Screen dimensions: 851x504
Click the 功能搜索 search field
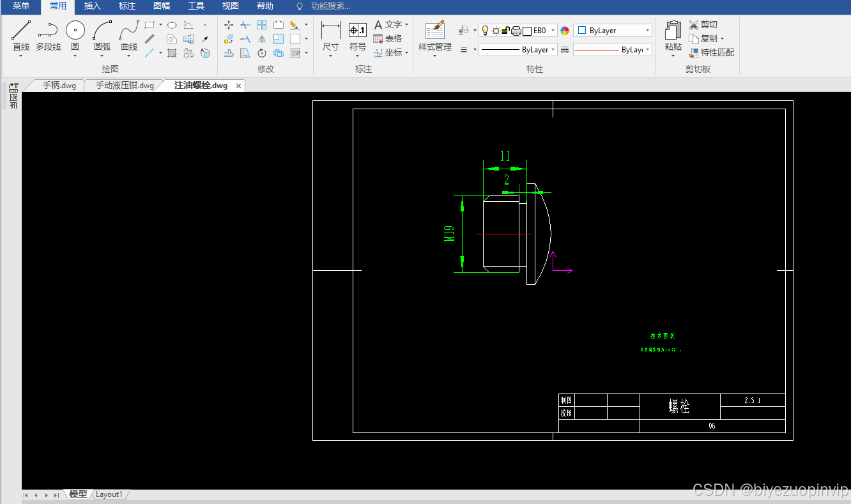click(330, 6)
